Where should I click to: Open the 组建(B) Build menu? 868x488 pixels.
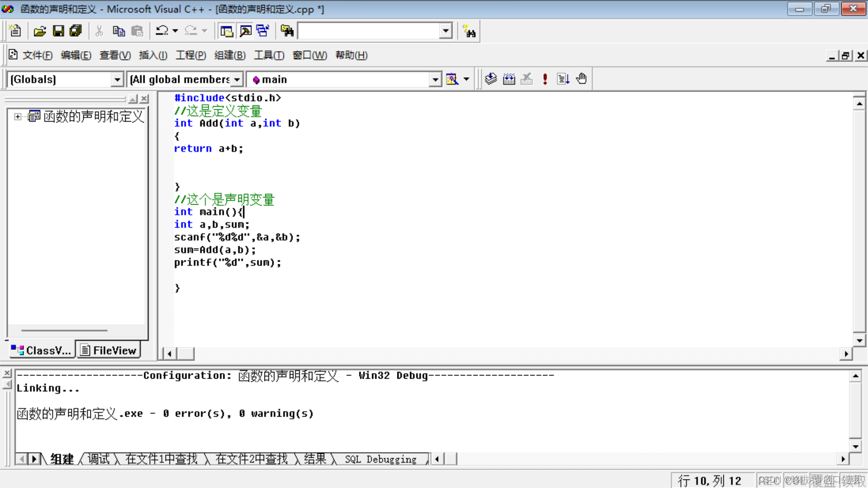point(230,55)
